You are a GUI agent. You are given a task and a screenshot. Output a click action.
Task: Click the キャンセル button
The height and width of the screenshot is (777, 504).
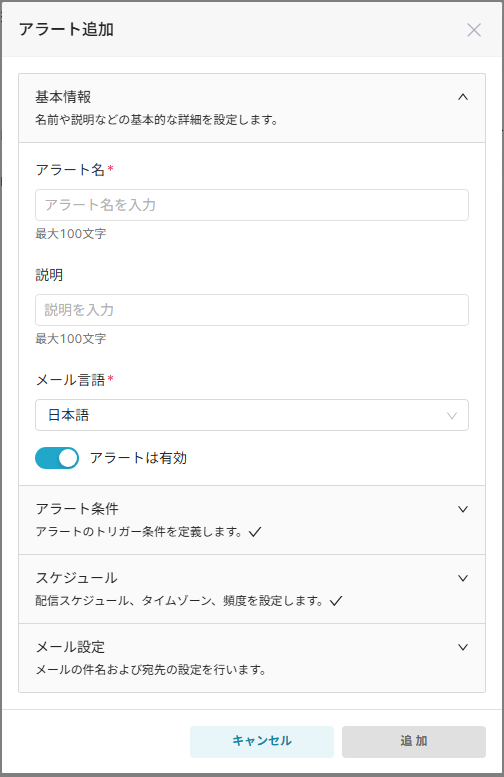[262, 741]
